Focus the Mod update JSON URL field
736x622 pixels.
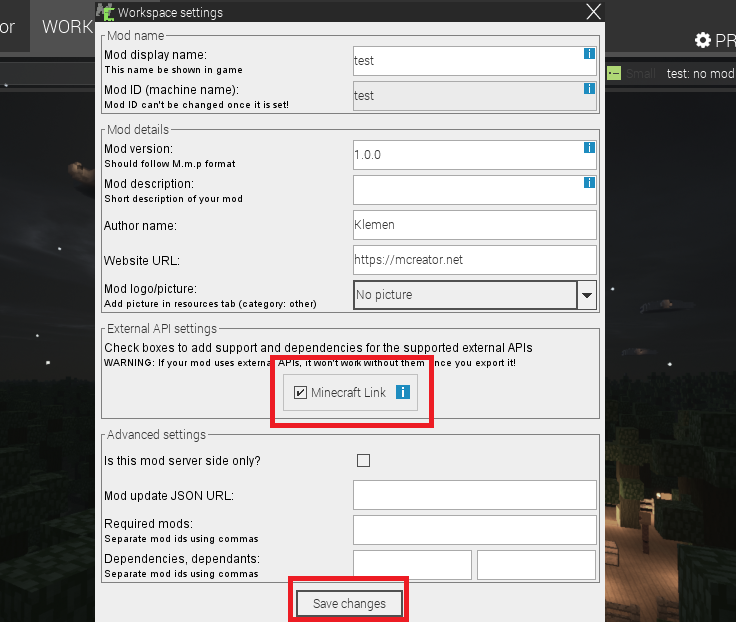point(475,495)
